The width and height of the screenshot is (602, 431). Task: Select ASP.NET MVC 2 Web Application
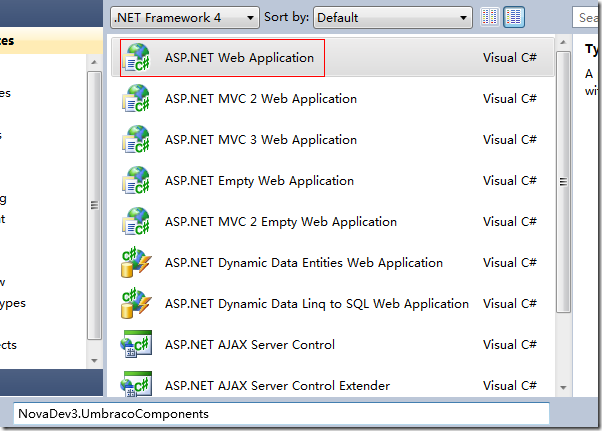click(332, 99)
